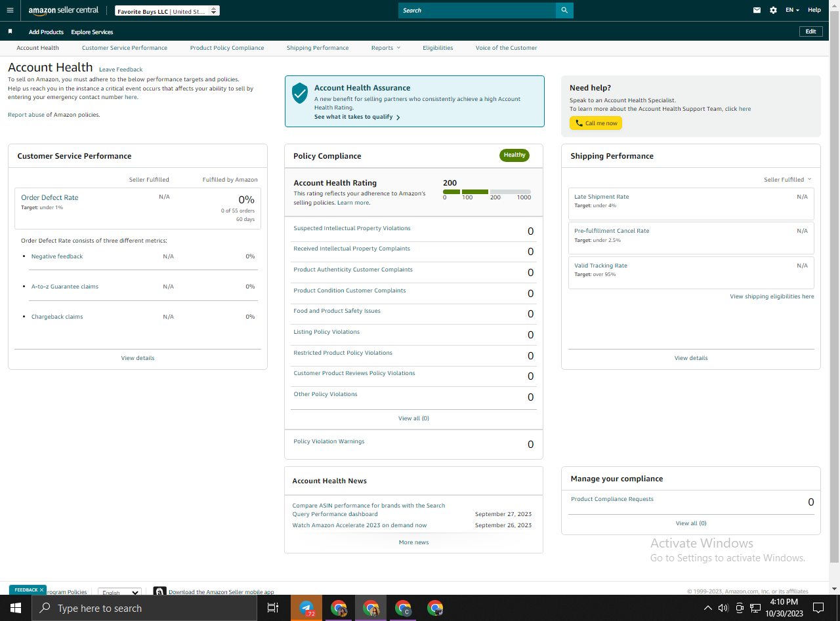
Task: Open the mail messages icon
Action: pyautogui.click(x=757, y=10)
